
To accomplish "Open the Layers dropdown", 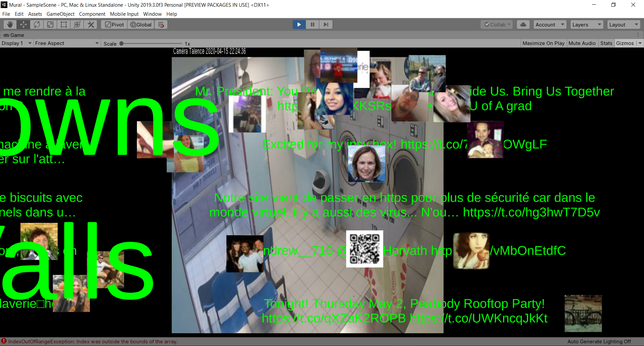I will pos(586,24).
